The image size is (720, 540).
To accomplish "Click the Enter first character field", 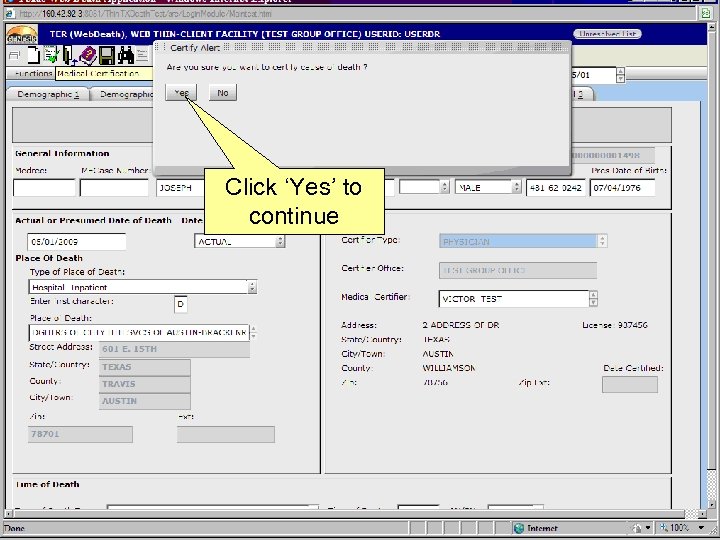I will 180,304.
